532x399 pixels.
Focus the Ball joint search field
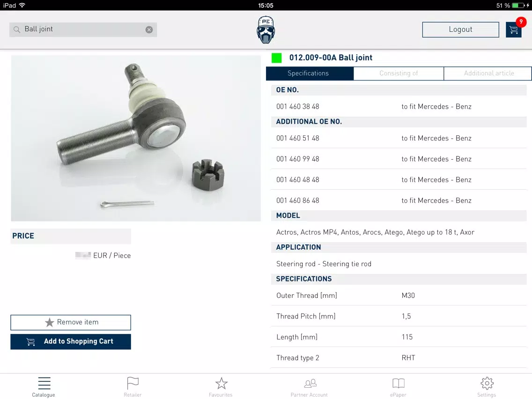(x=83, y=30)
